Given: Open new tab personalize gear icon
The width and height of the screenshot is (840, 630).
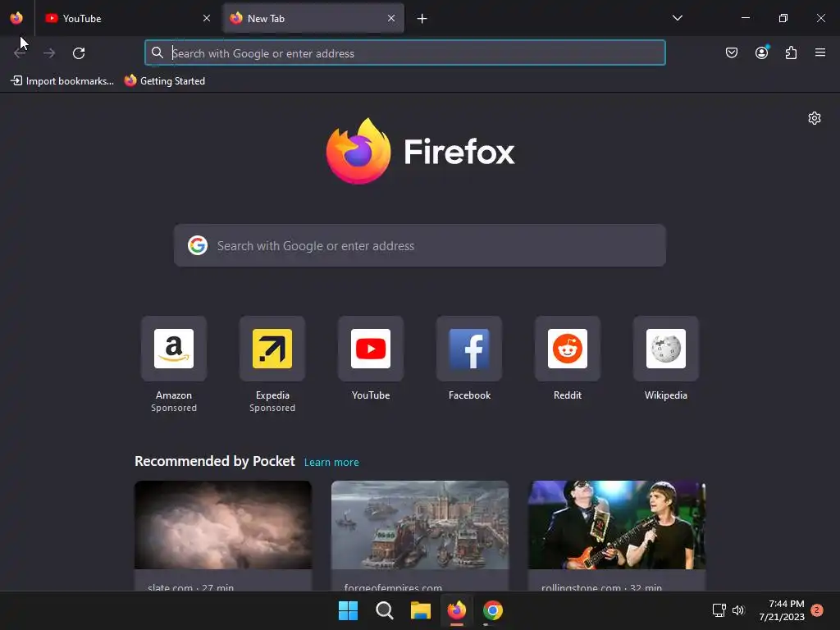Looking at the screenshot, I should [815, 118].
